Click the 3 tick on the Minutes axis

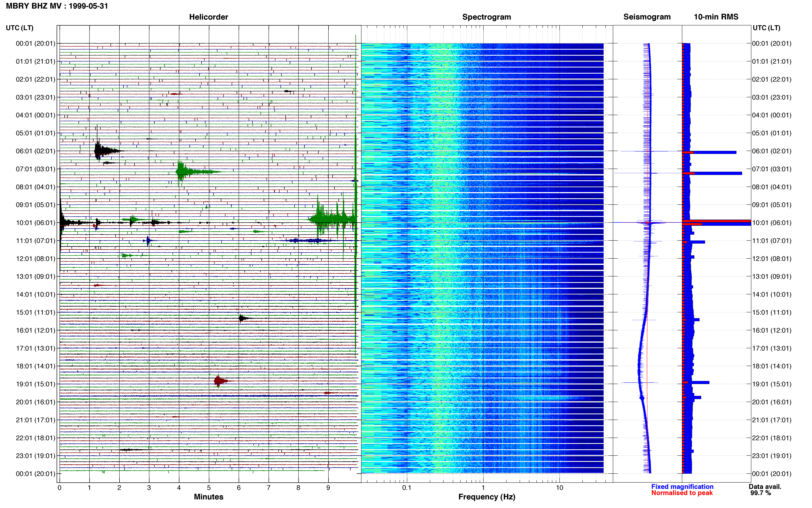pyautogui.click(x=149, y=488)
